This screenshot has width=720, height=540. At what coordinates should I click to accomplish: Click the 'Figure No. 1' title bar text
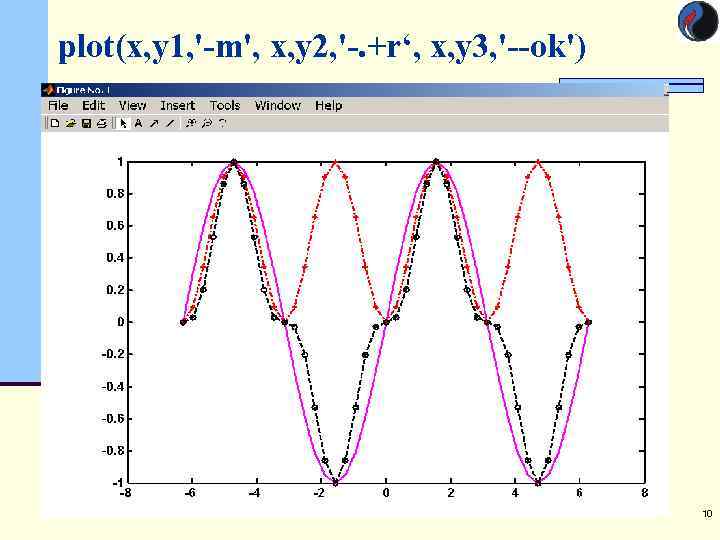83,90
